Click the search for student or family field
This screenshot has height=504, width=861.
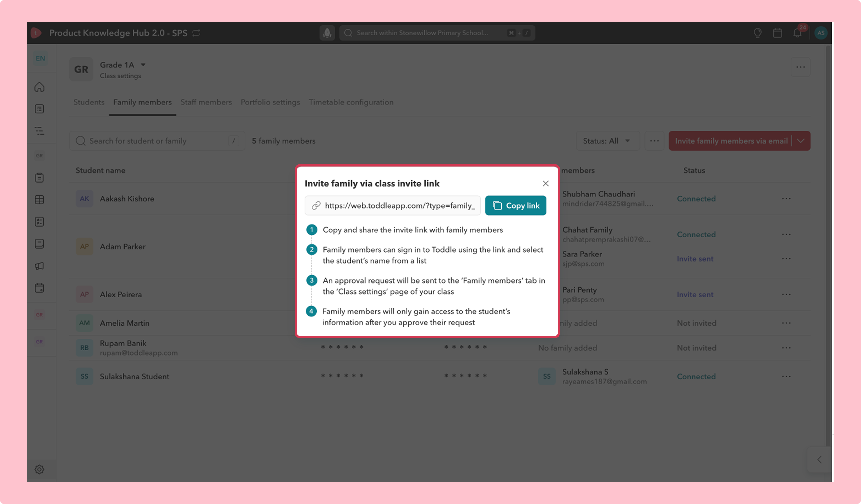pyautogui.click(x=157, y=141)
